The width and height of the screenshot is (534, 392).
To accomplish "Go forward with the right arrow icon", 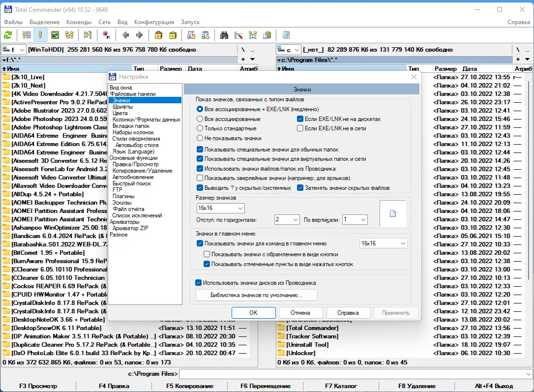I will pos(139,35).
